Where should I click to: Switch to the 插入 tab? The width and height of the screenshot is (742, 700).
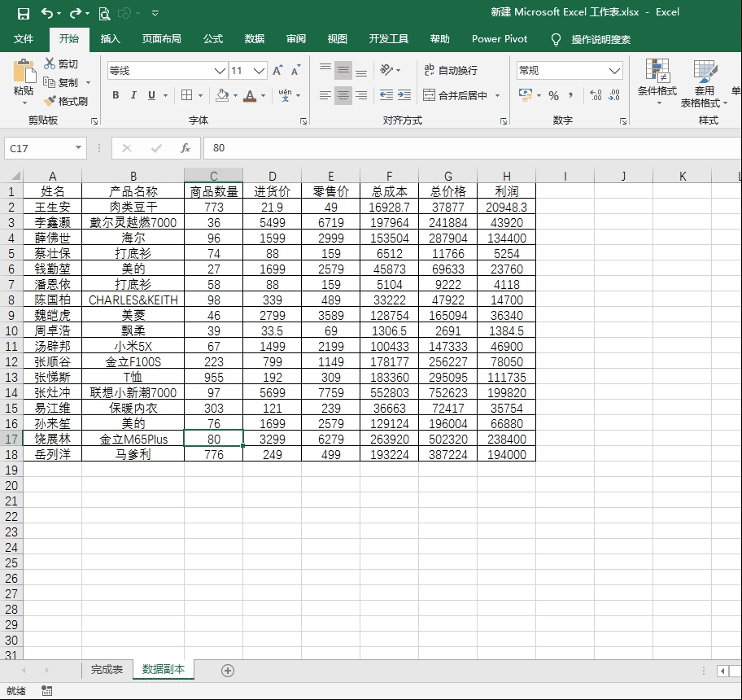111,39
